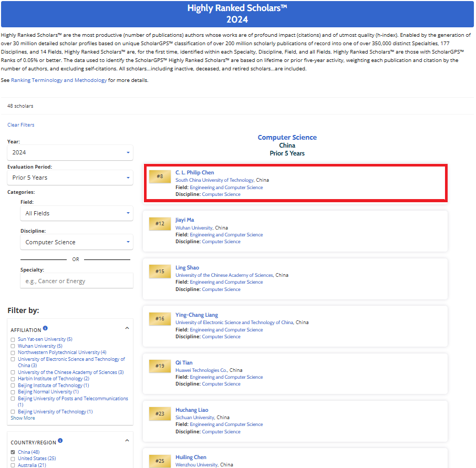
Task: Check the Sun Yat-sen University filter
Action: 13,339
